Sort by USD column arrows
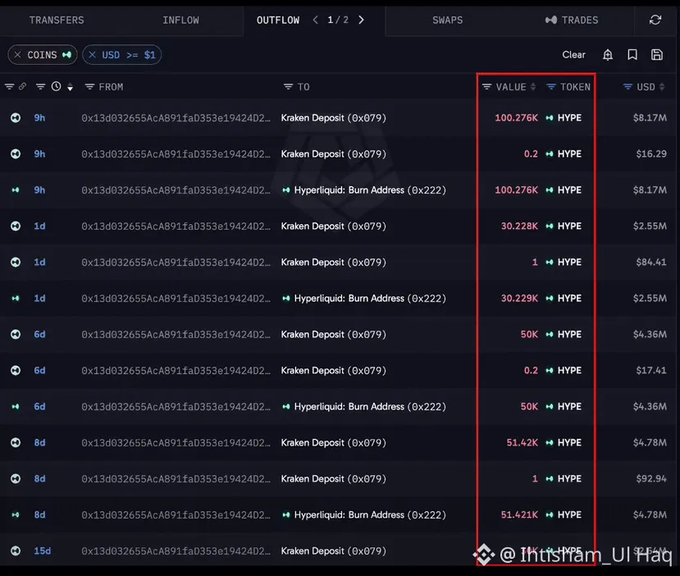Screen dimensions: 680x576 click(662, 87)
